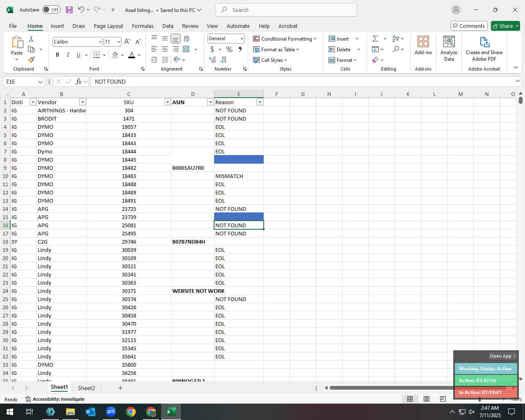Open the SKU column filter dropdown
This screenshot has height=420, width=525.
(x=167, y=102)
